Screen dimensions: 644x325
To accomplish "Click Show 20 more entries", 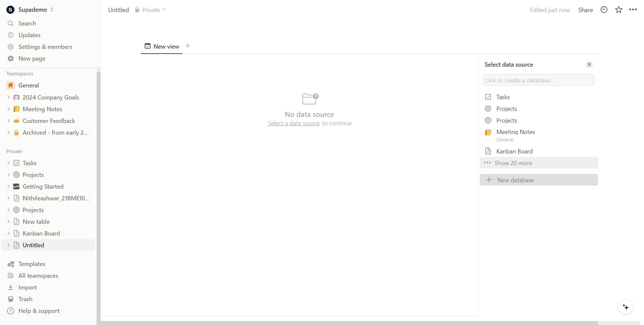I will tap(513, 163).
